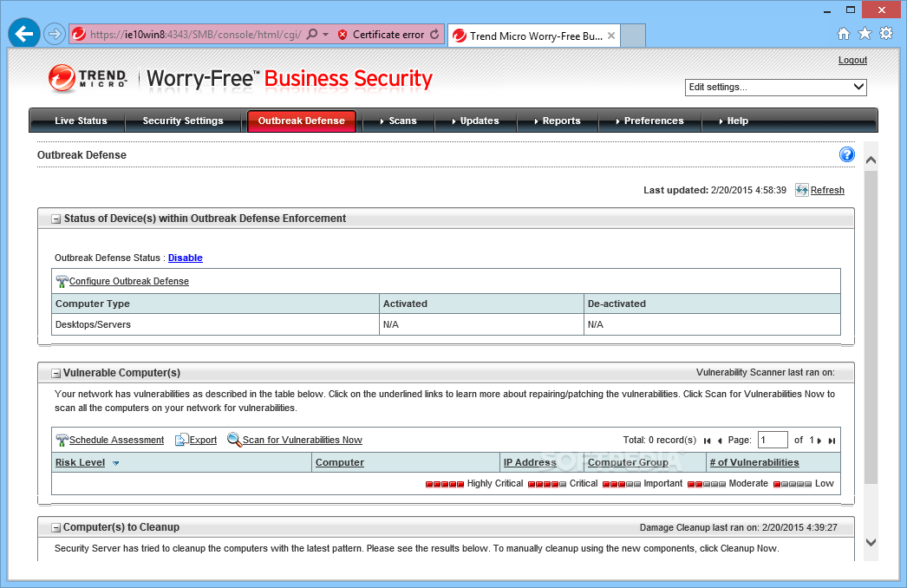907x588 pixels.
Task: Collapse Status of Device(s) section
Action: (56, 219)
